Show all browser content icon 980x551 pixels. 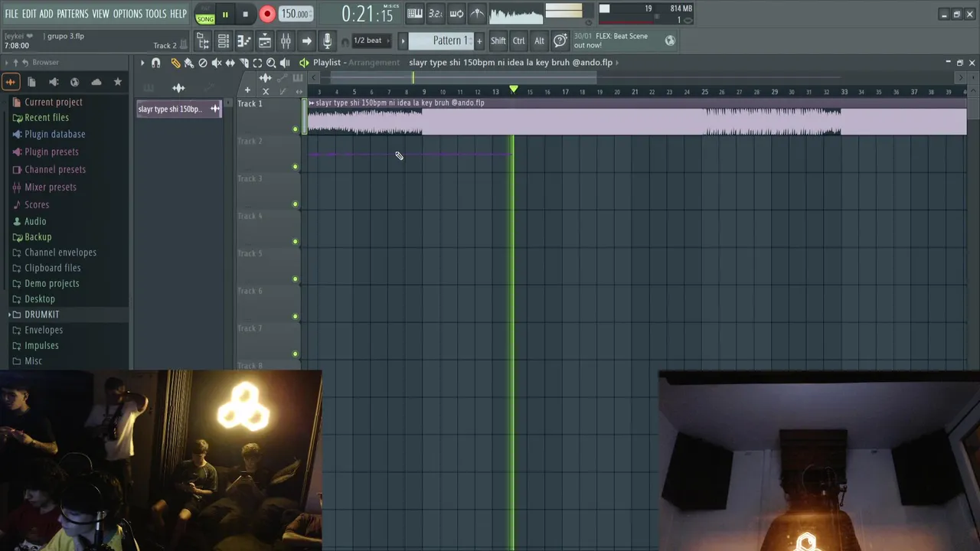click(x=11, y=82)
